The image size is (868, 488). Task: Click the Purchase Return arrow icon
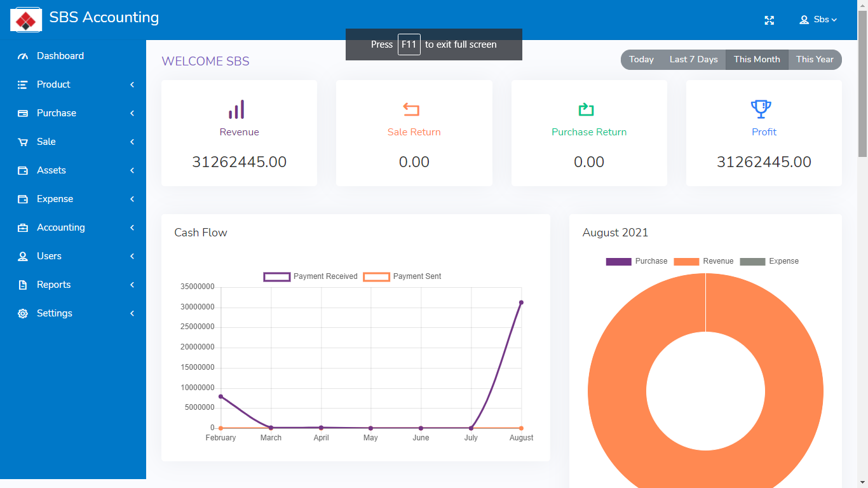click(x=586, y=109)
